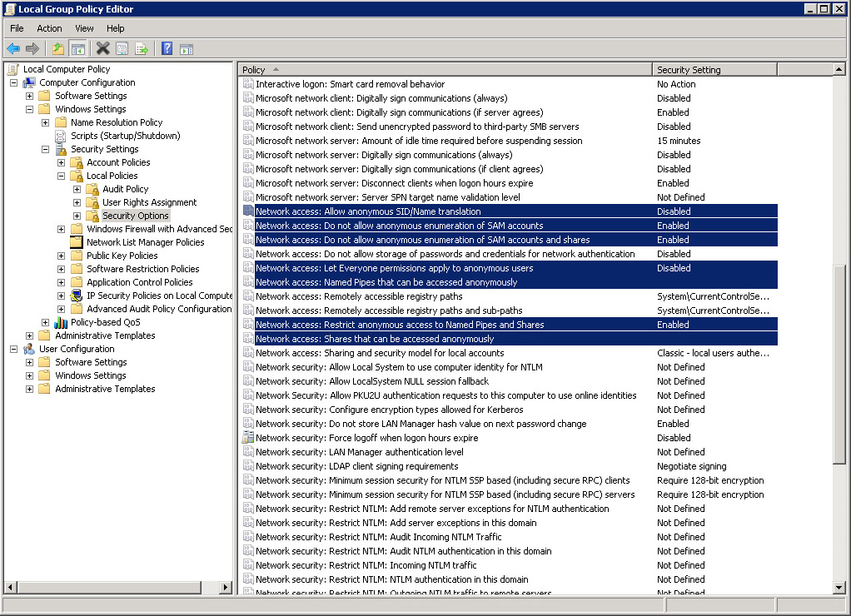Click the blue Help question mark icon

[167, 49]
